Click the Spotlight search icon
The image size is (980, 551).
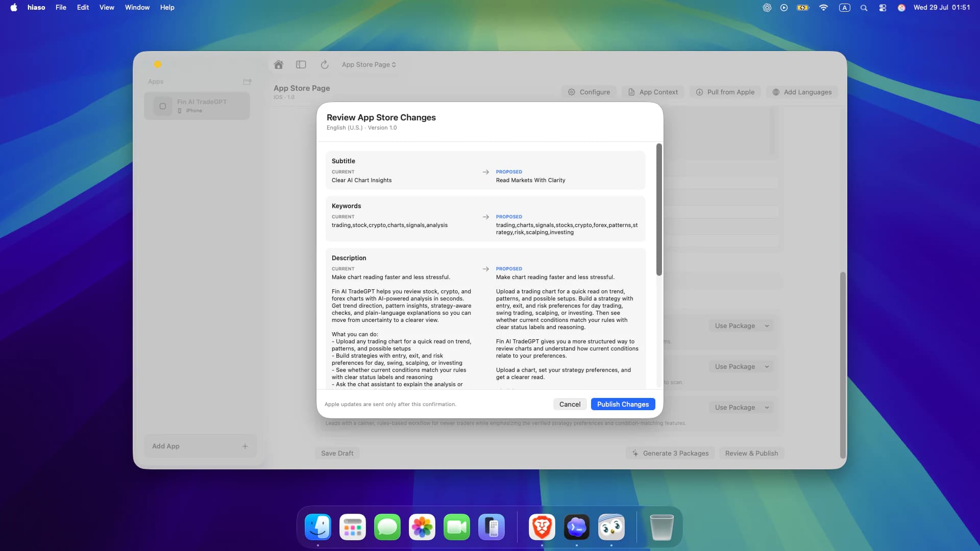[x=864, y=8]
